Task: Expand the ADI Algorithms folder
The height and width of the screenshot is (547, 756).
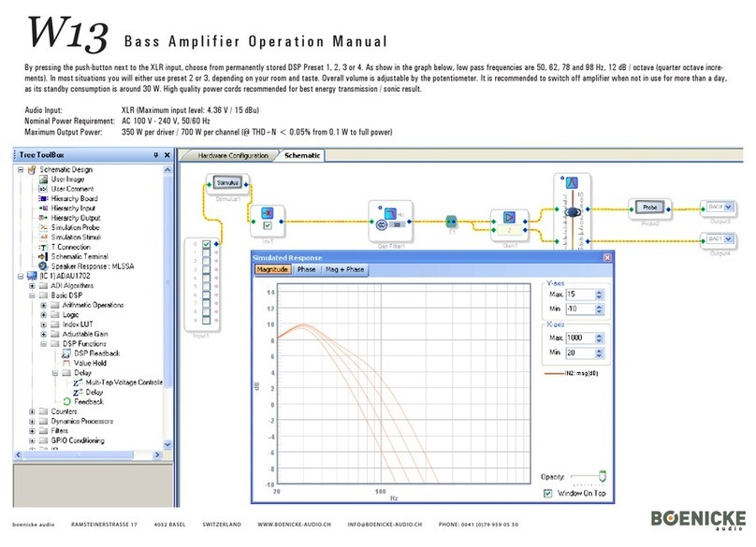Action: pos(33,286)
